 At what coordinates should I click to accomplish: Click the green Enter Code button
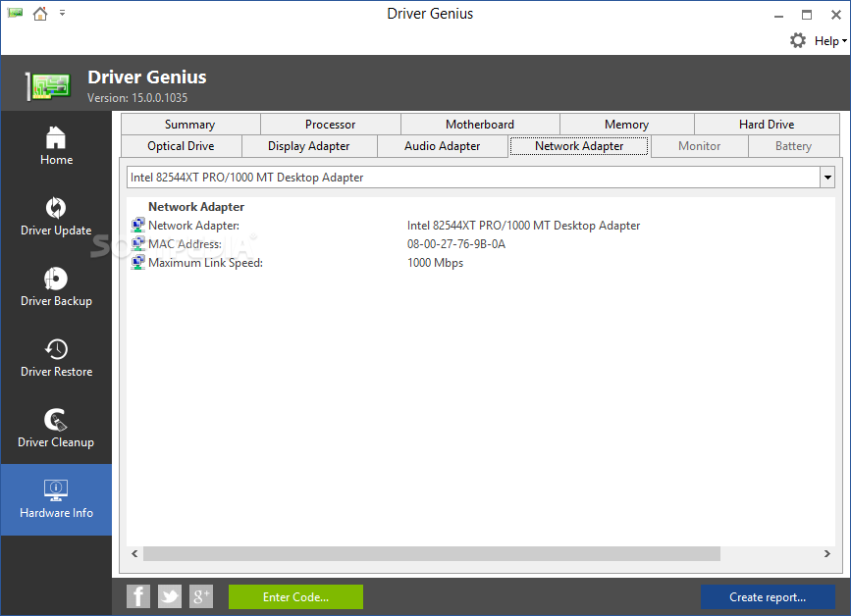pyautogui.click(x=295, y=596)
